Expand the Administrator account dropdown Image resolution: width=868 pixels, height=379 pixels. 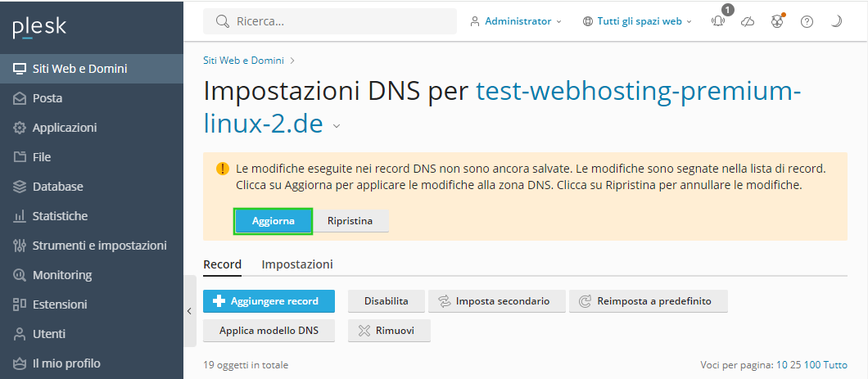click(x=515, y=21)
